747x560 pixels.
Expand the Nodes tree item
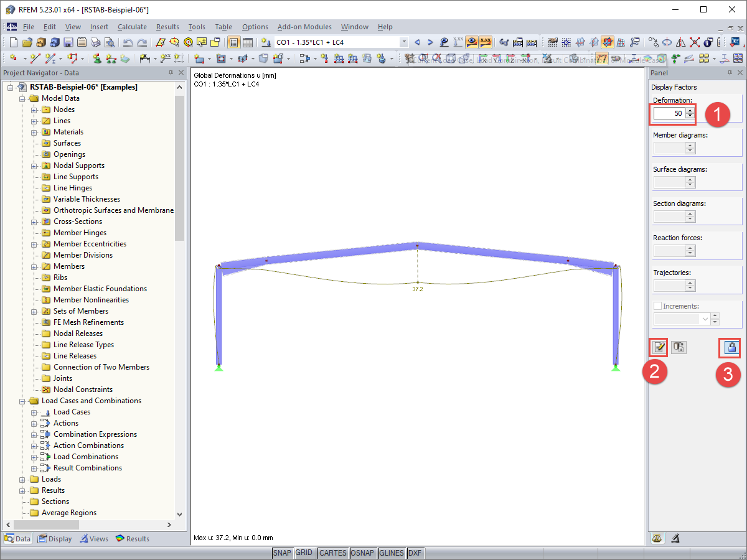(34, 110)
